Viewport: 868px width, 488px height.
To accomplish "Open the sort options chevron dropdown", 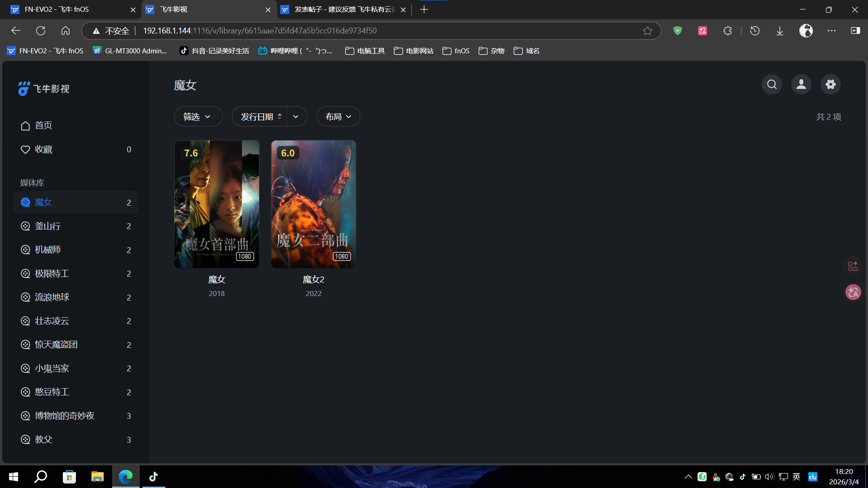I will pyautogui.click(x=296, y=117).
